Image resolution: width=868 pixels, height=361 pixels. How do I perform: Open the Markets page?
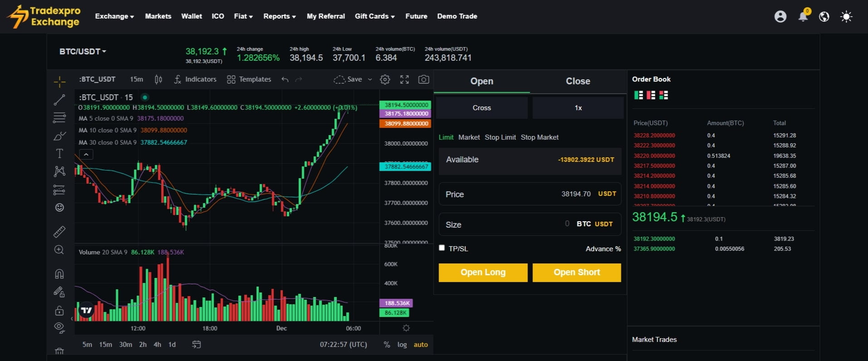click(158, 16)
